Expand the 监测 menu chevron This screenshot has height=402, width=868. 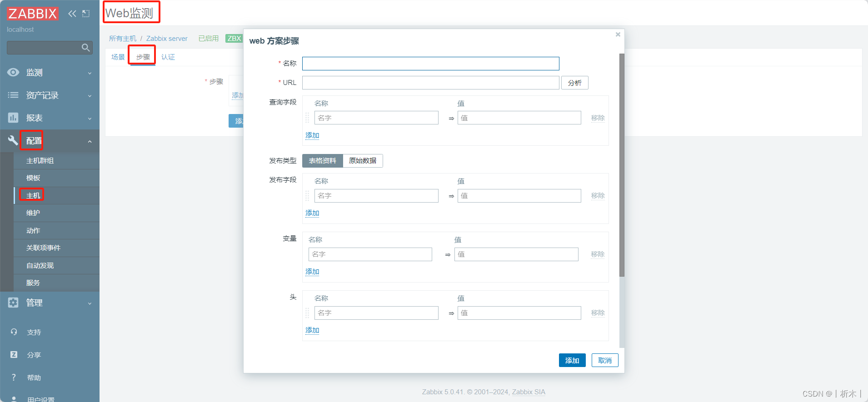pyautogui.click(x=90, y=73)
